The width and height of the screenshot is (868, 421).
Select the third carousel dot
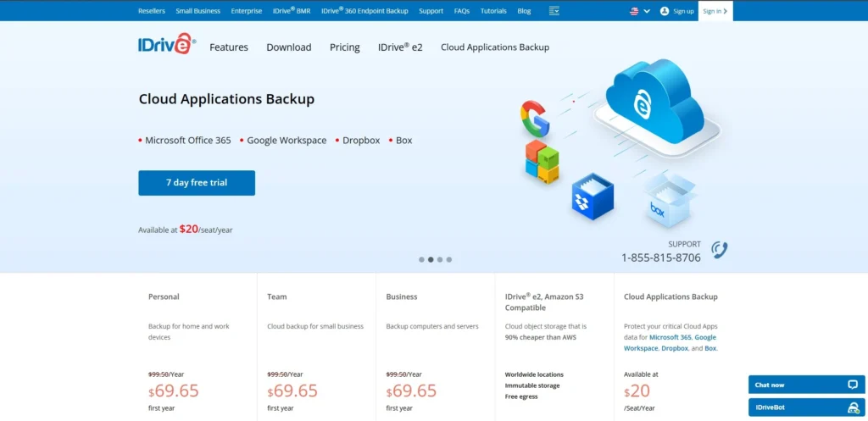[440, 259]
